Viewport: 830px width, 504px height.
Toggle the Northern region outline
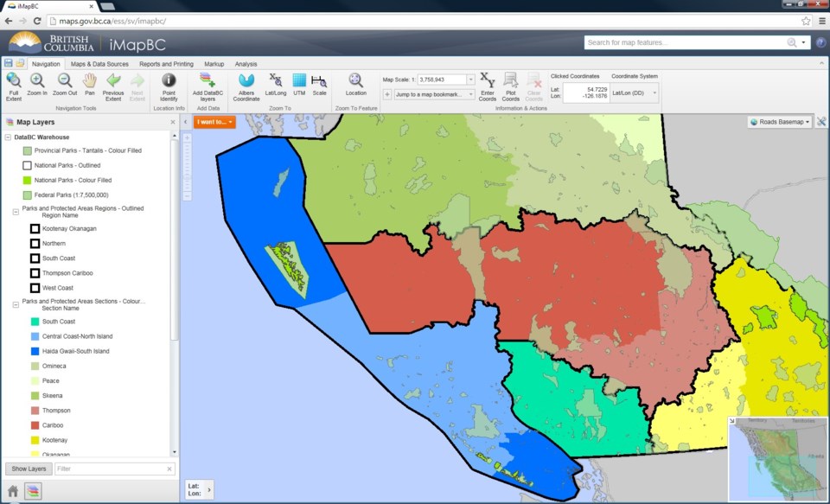pyautogui.click(x=35, y=244)
